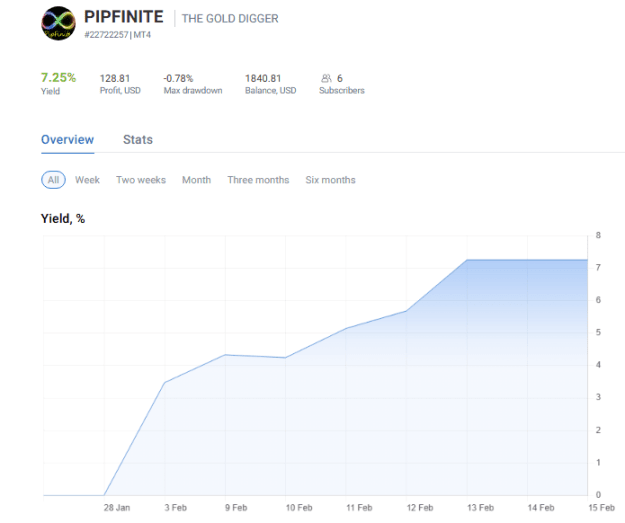
Task: Click THE GOLD DIGGER strategy name
Action: [230, 18]
